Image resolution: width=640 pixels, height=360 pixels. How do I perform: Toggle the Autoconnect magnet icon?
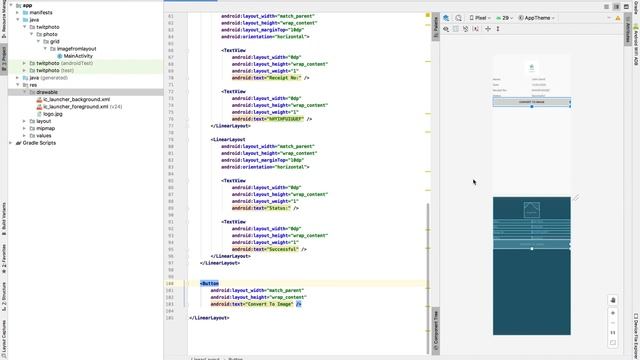click(x=456, y=29)
